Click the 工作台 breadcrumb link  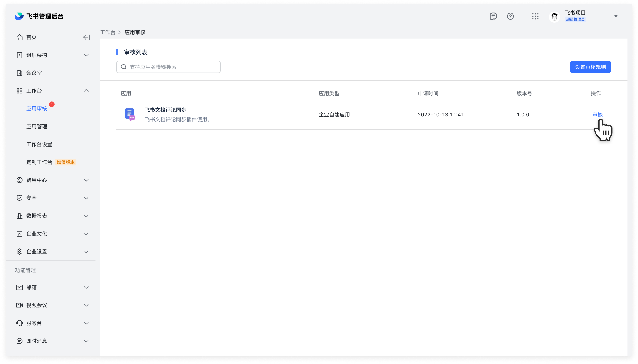108,32
